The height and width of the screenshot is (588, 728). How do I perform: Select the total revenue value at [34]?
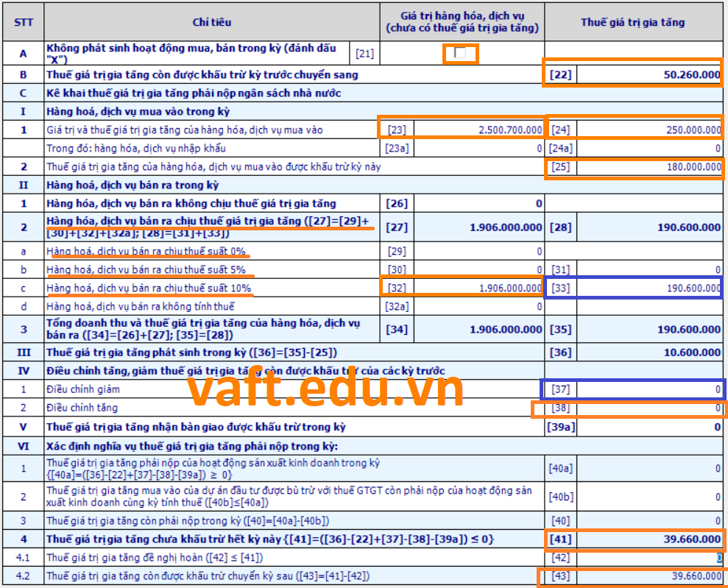coord(506,330)
